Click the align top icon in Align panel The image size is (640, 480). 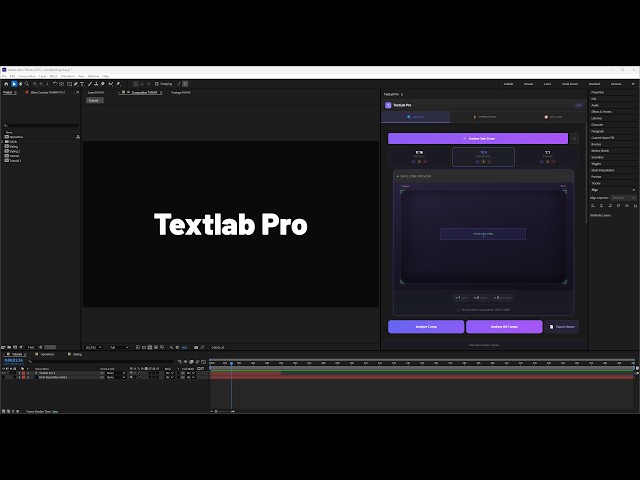click(618, 206)
